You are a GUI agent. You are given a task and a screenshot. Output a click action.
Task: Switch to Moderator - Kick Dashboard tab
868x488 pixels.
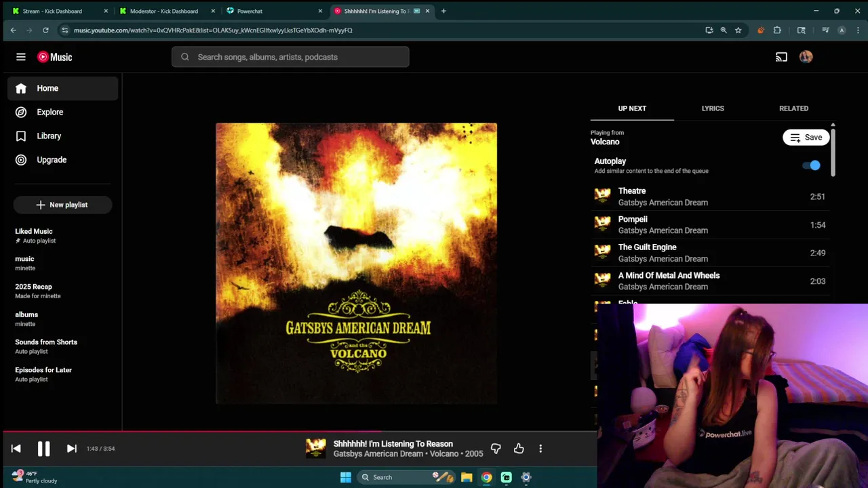(166, 11)
